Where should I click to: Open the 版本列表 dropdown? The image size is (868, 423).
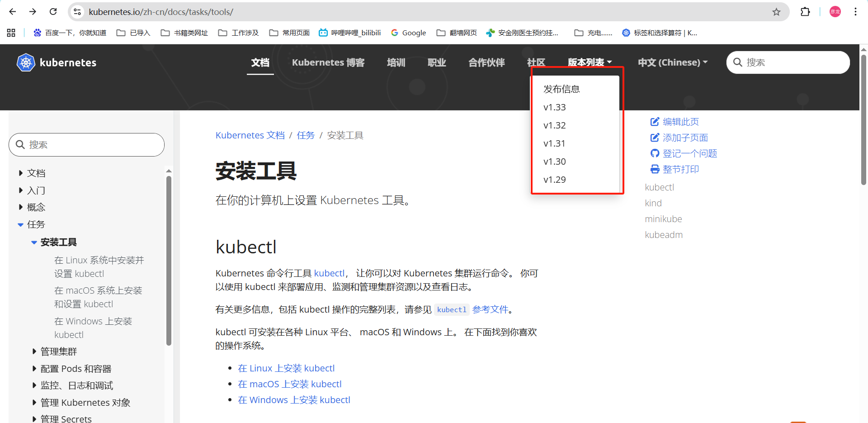pos(590,62)
